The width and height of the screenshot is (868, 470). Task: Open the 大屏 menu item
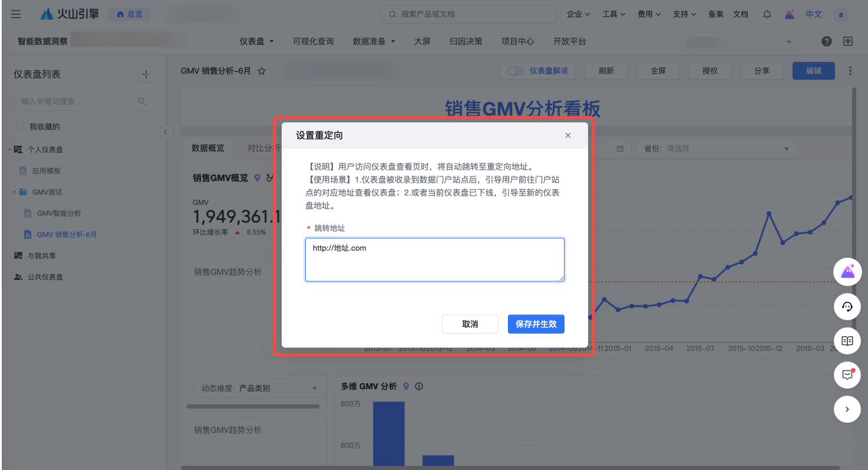422,41
